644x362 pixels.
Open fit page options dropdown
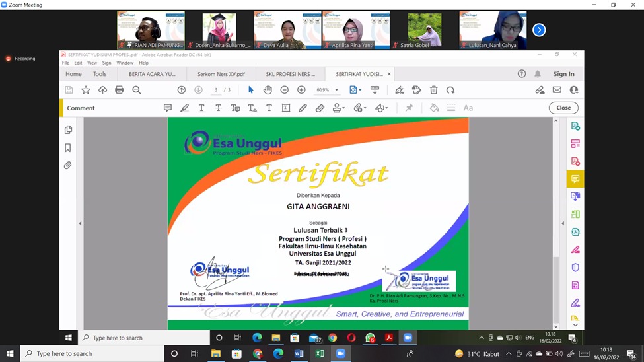pos(355,90)
